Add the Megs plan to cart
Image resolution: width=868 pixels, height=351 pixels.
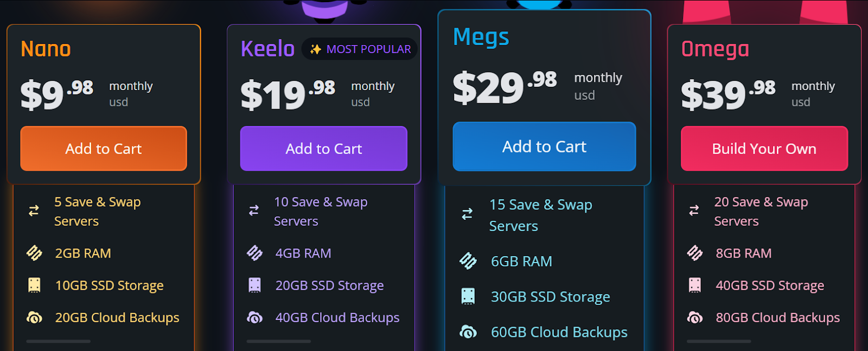(544, 146)
